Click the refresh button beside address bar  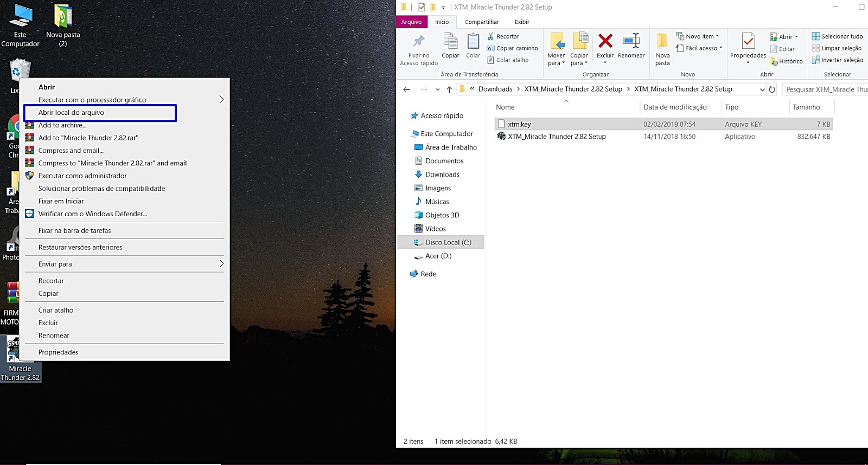pos(772,89)
